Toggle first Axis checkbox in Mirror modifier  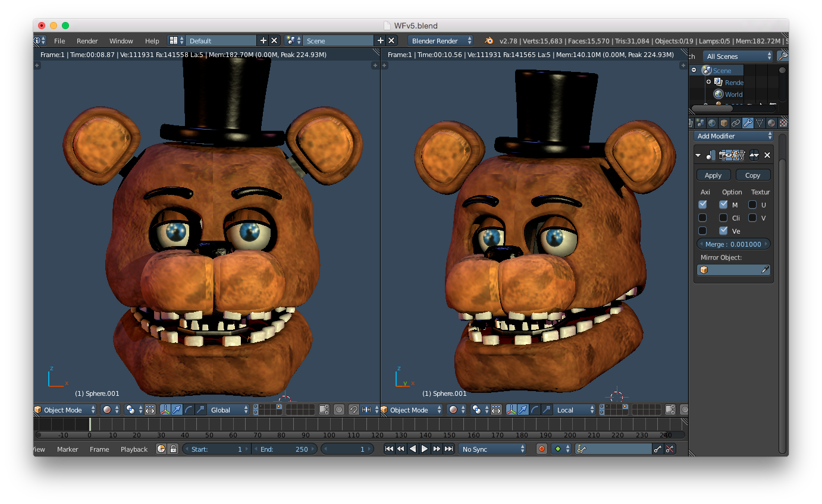[x=702, y=204]
